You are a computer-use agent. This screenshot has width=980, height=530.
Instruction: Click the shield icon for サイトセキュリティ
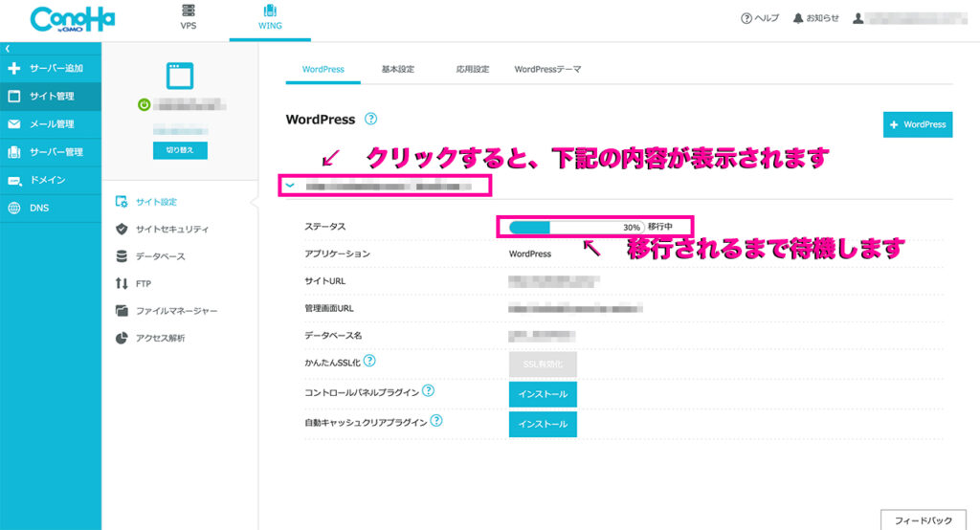point(122,230)
